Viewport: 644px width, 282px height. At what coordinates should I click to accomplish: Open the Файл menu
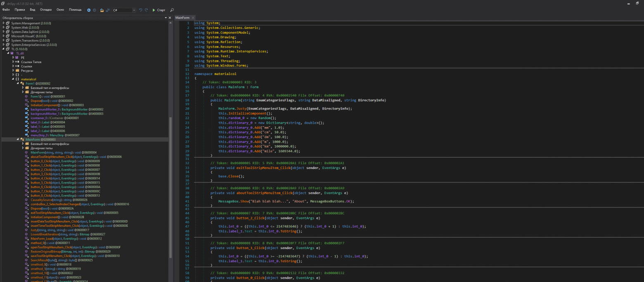pos(6,9)
